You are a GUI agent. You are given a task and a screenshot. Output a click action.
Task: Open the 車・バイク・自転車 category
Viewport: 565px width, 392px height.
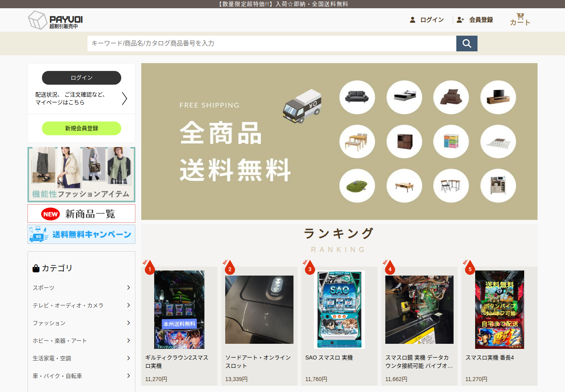57,376
